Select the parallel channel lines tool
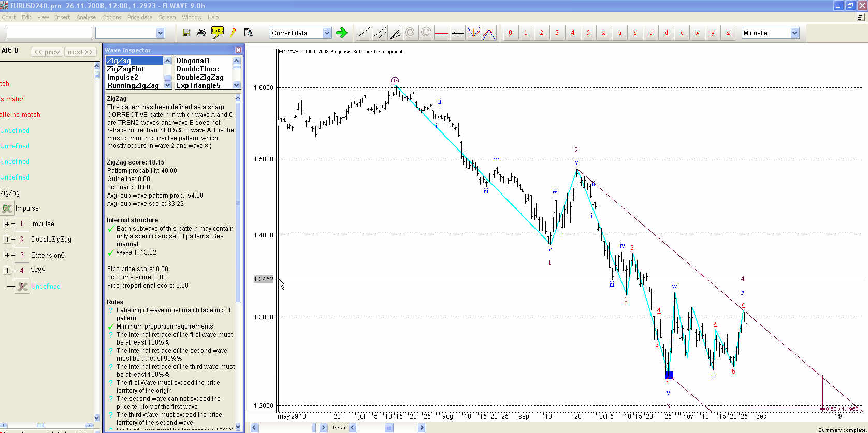868x433 pixels. (380, 33)
